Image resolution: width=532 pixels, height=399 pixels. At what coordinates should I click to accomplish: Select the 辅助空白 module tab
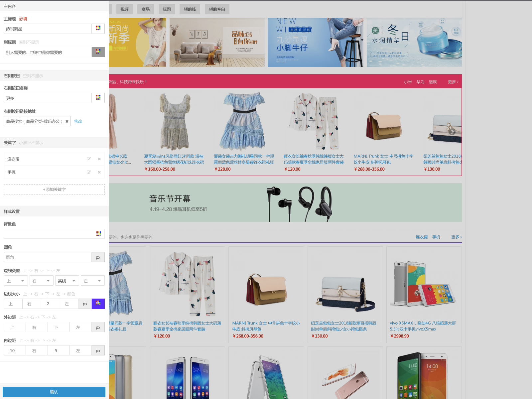coord(217,9)
